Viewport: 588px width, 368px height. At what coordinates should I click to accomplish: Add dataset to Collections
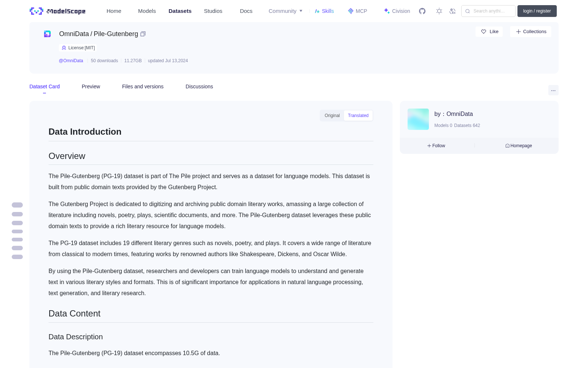(531, 32)
